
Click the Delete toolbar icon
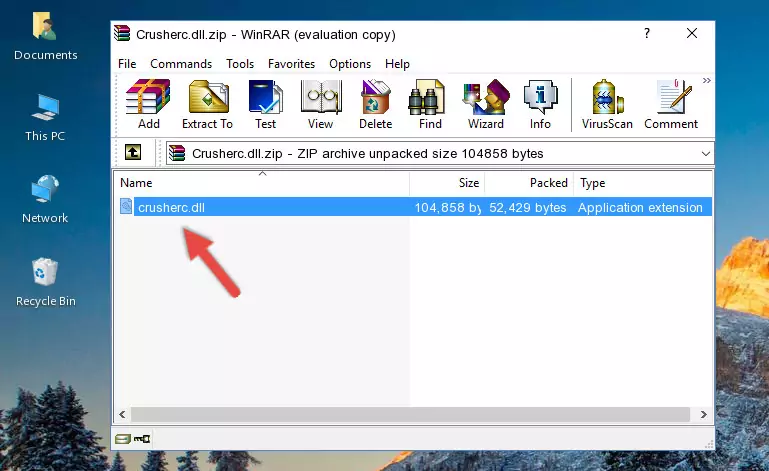click(x=376, y=105)
